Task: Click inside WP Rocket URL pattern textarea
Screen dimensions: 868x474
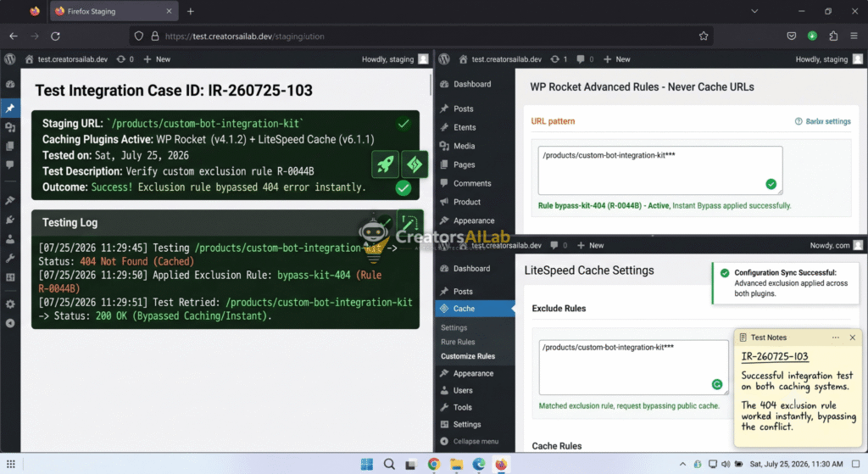Action: coord(659,170)
